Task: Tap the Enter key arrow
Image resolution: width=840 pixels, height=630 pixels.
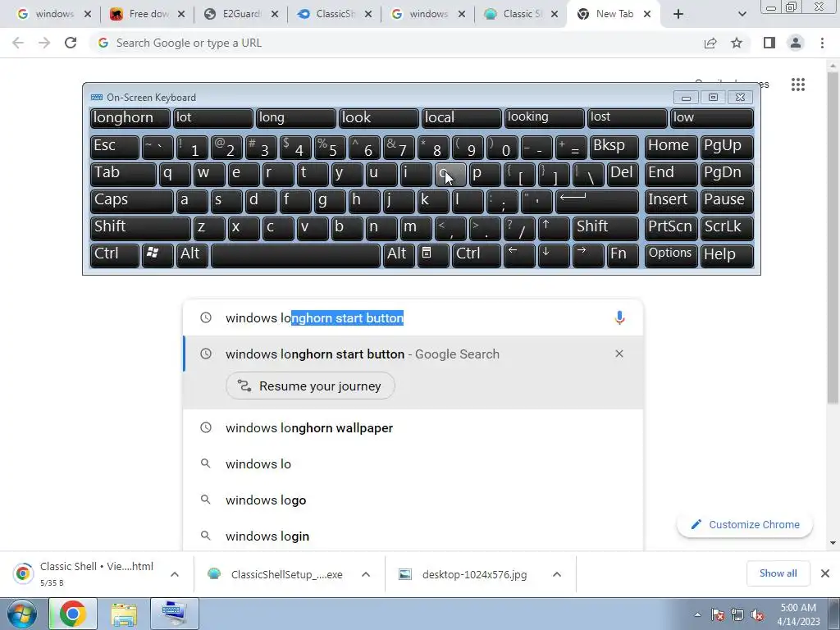Action: coord(597,201)
